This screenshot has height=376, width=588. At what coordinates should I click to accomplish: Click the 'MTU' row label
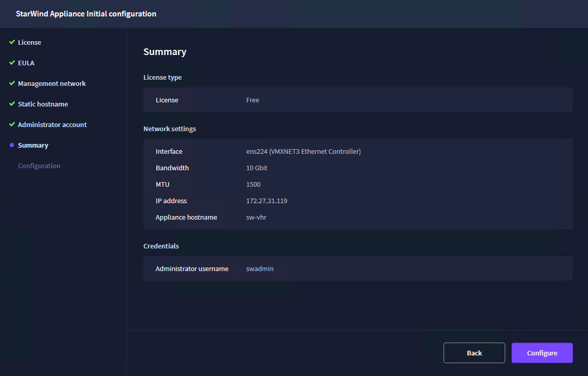tap(162, 185)
